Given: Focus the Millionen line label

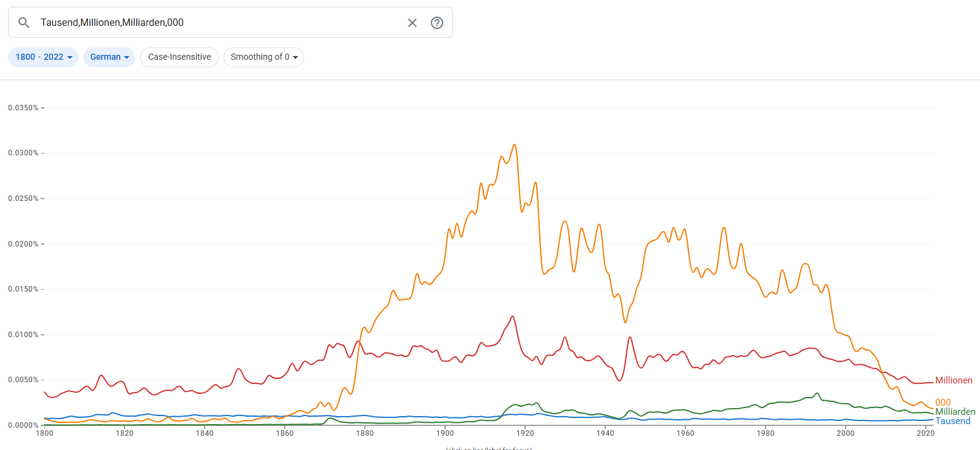Looking at the screenshot, I should point(953,380).
